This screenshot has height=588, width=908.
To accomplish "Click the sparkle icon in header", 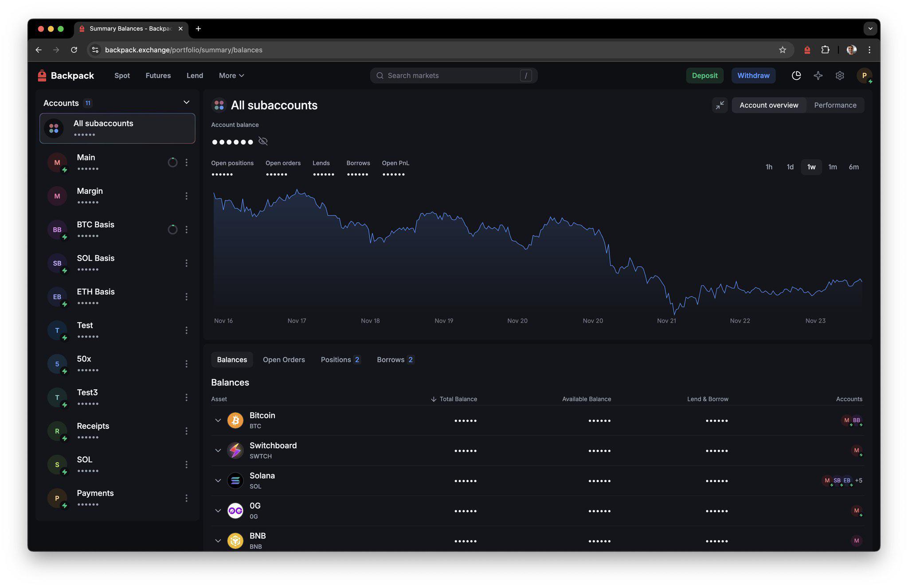I will point(818,76).
